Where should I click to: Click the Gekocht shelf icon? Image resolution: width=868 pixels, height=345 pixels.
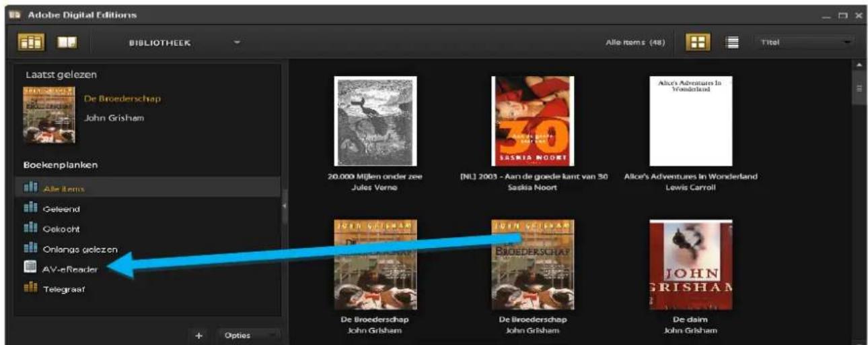(30, 229)
